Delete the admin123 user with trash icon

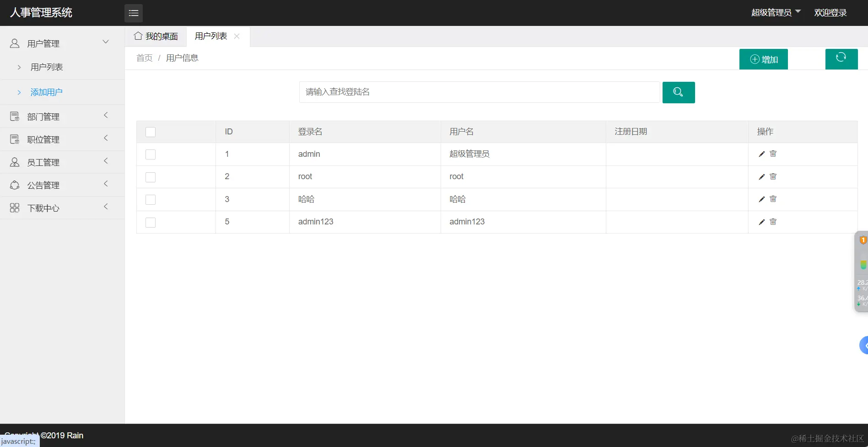click(773, 222)
